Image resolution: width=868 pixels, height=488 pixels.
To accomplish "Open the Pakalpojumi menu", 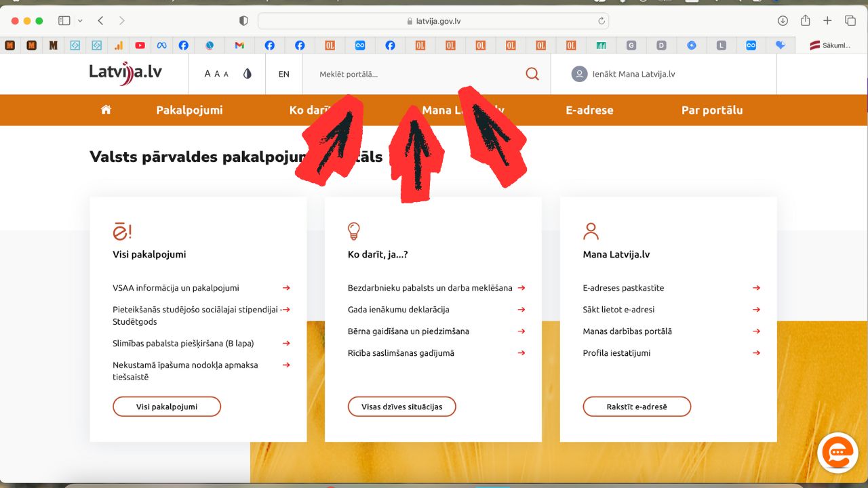I will point(189,110).
